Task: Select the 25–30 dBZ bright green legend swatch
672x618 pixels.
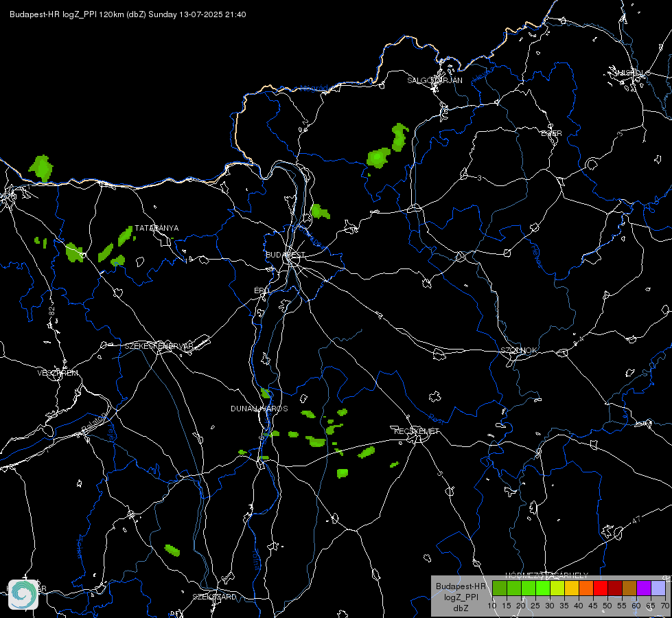Action: click(543, 588)
